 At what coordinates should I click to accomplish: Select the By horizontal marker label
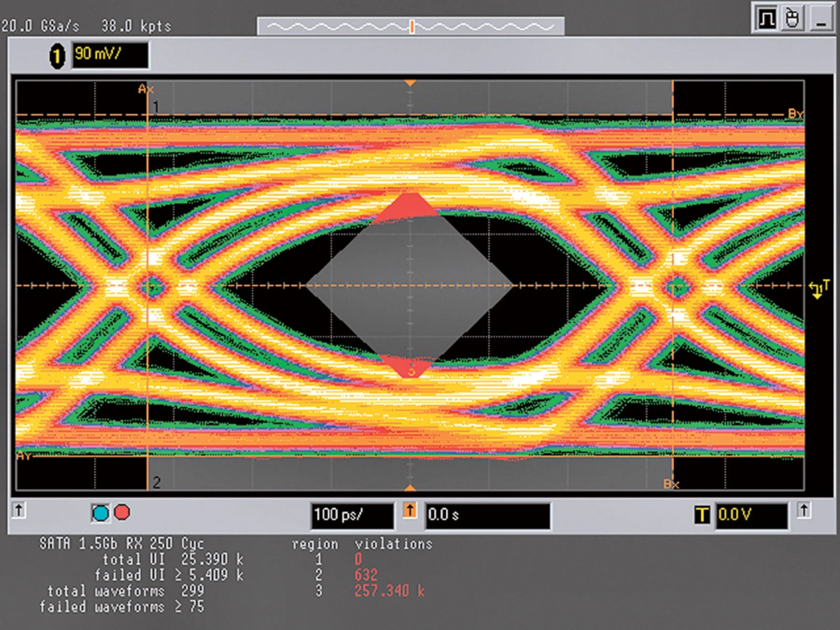click(795, 114)
